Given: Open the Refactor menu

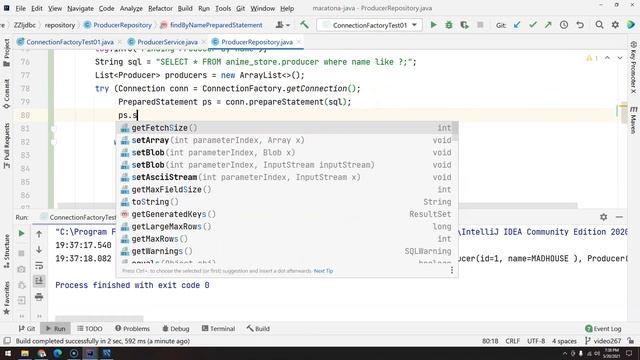Looking at the screenshot, I should 160,8.
